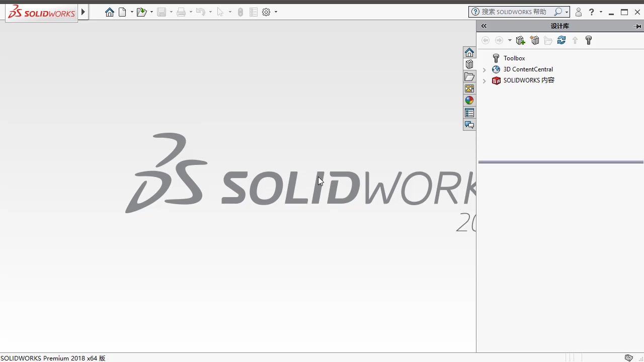Open the SOLIDWORKS Forum panel
This screenshot has height=362, width=644.
click(469, 125)
